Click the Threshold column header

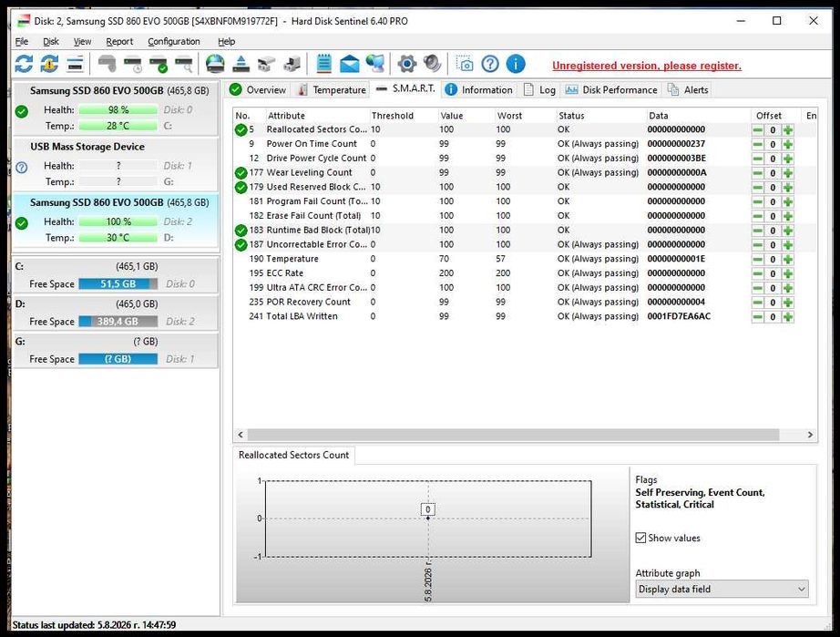point(404,115)
